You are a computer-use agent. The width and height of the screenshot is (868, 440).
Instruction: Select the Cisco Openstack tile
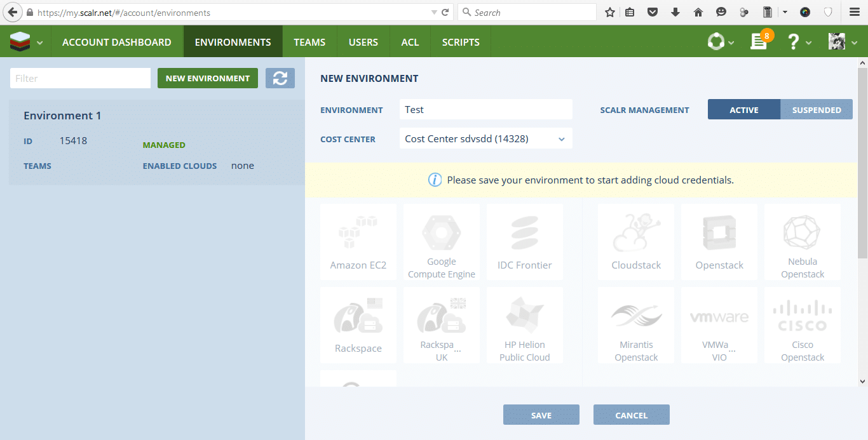pos(802,325)
